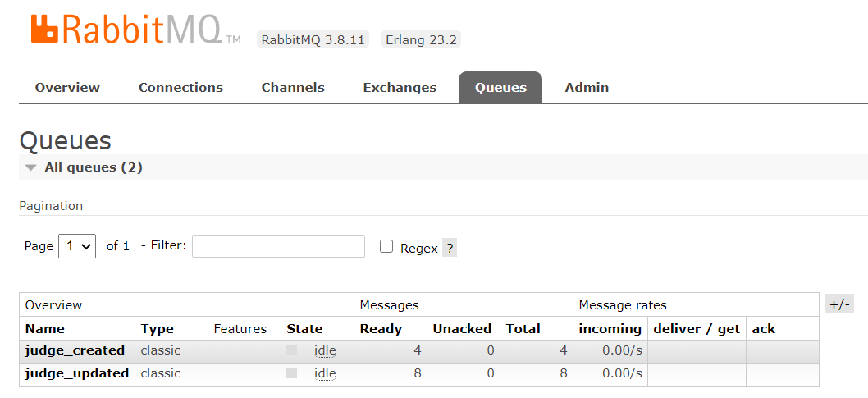Viewport: 868px width, 398px height.
Task: Open the Channels tab
Action: coord(293,88)
